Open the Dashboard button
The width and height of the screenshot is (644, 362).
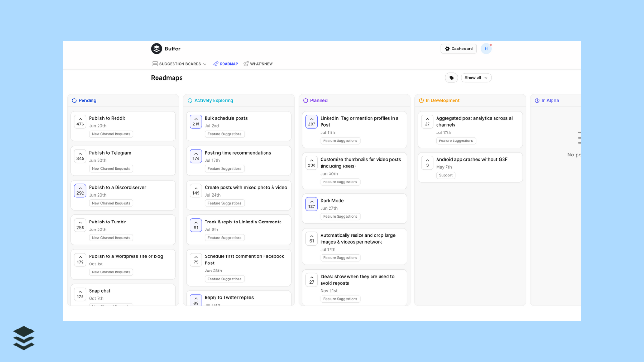(459, 49)
